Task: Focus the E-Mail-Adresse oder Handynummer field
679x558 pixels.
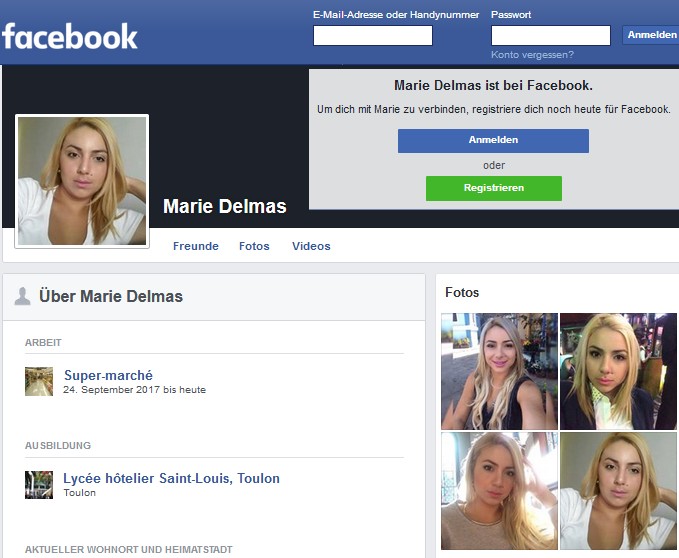Action: tap(373, 35)
